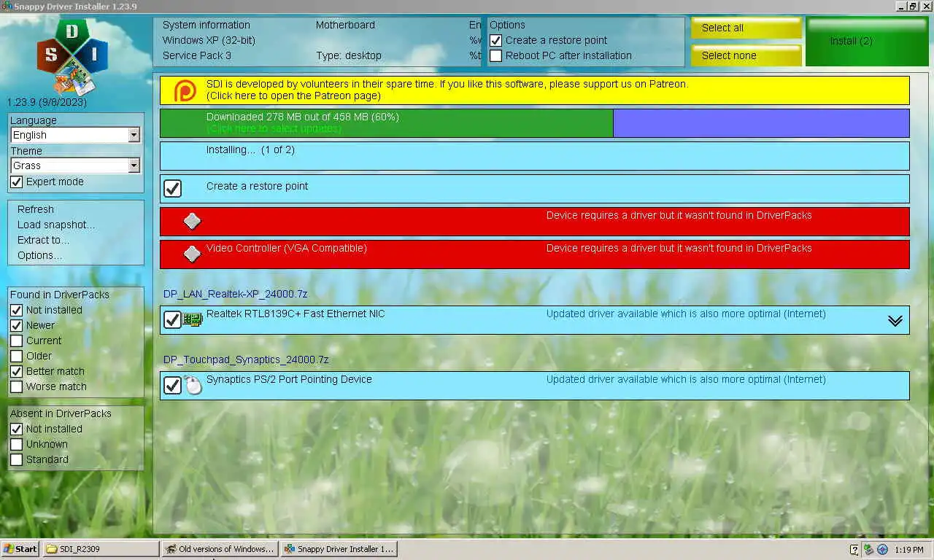Open Load snapshot... menu entry
Image resolution: width=934 pixels, height=560 pixels.
point(56,225)
